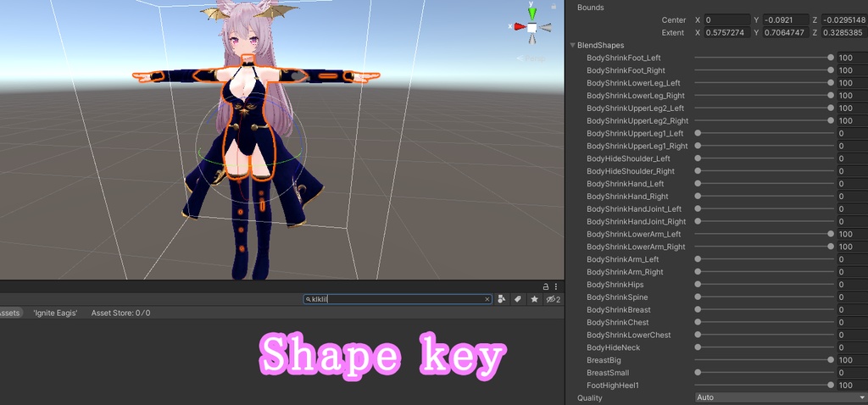Click the project search input field
The image size is (868, 405).
point(398,299)
